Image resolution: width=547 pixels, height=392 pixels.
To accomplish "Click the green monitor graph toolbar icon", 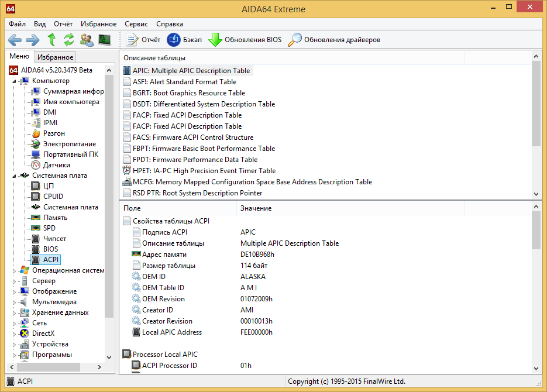I will point(105,40).
